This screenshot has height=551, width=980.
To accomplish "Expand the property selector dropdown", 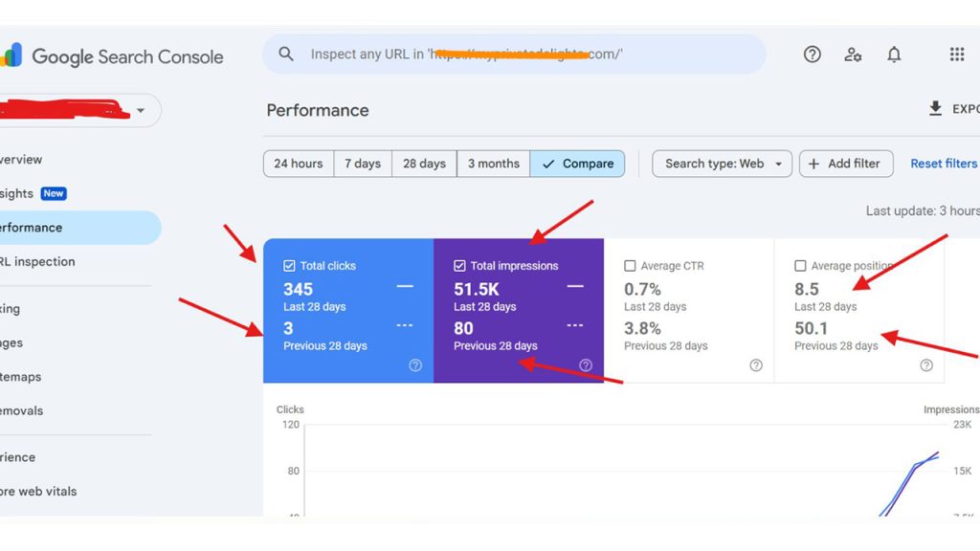I will click(141, 110).
